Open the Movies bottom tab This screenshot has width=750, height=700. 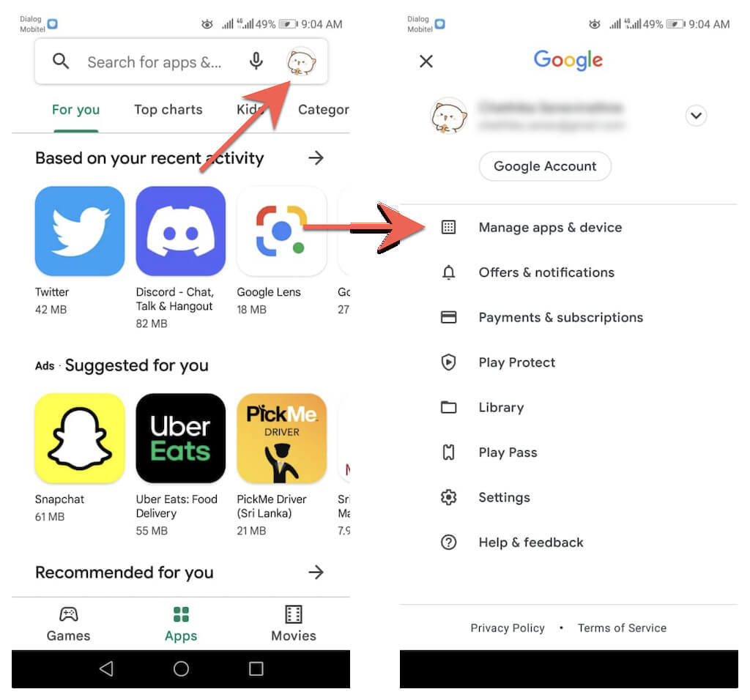(294, 624)
